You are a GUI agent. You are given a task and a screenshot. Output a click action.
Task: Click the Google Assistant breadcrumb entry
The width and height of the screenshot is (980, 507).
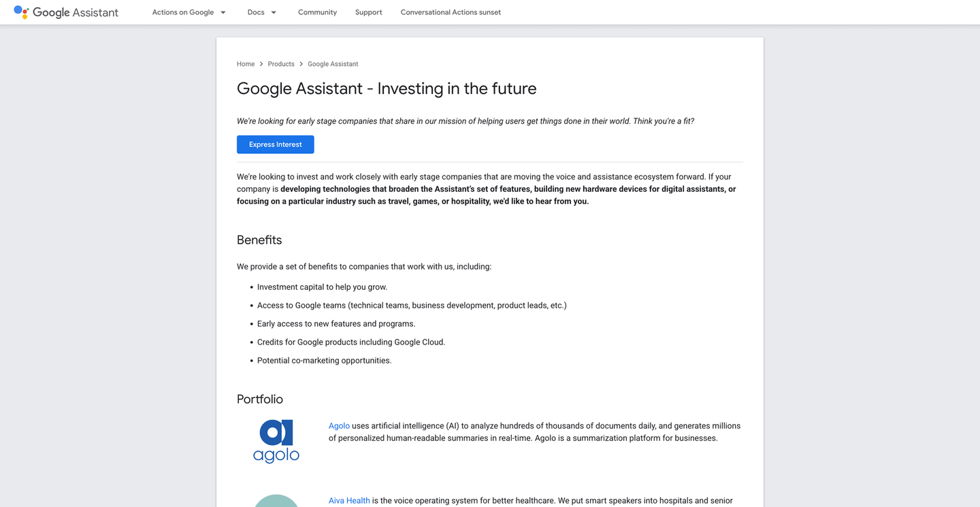point(333,63)
